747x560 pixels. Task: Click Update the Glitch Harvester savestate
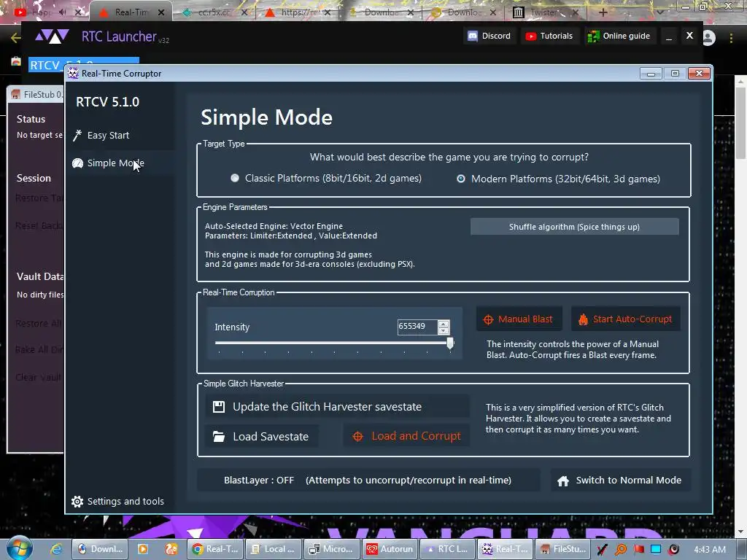pos(337,407)
